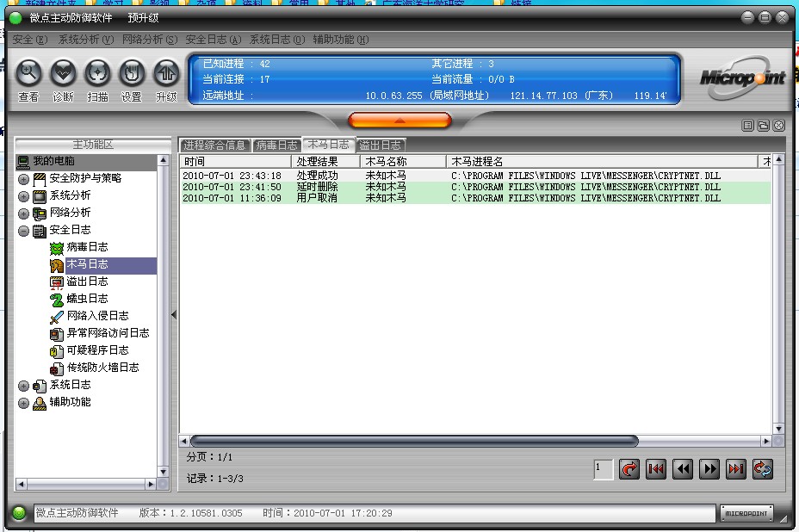Open the 系统日志(O) menu

(x=277, y=40)
